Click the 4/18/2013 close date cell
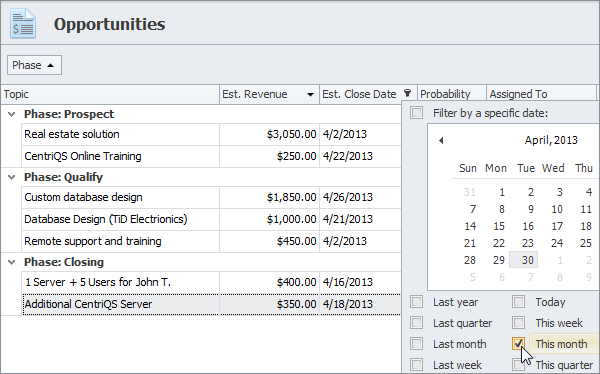Image resolution: width=600 pixels, height=374 pixels. coord(360,304)
